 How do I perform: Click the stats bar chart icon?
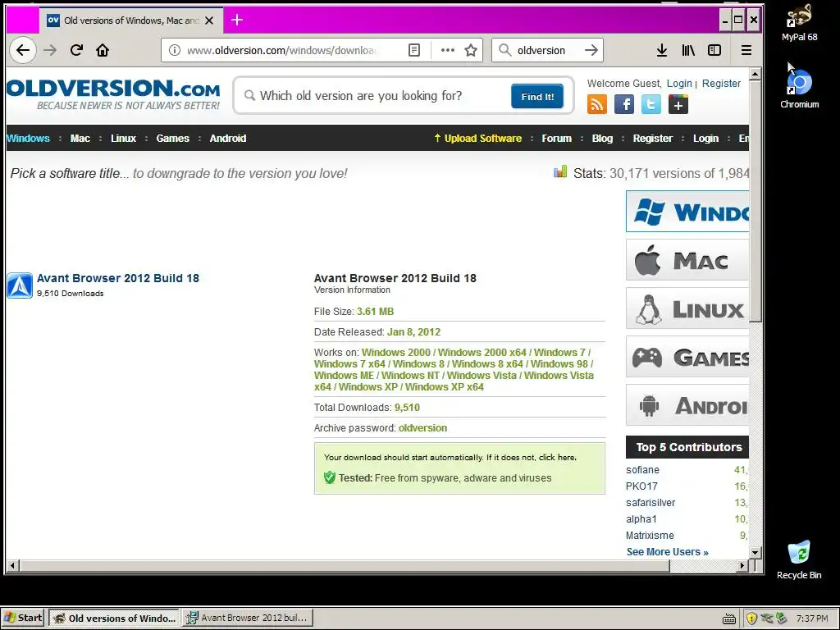[560, 172]
